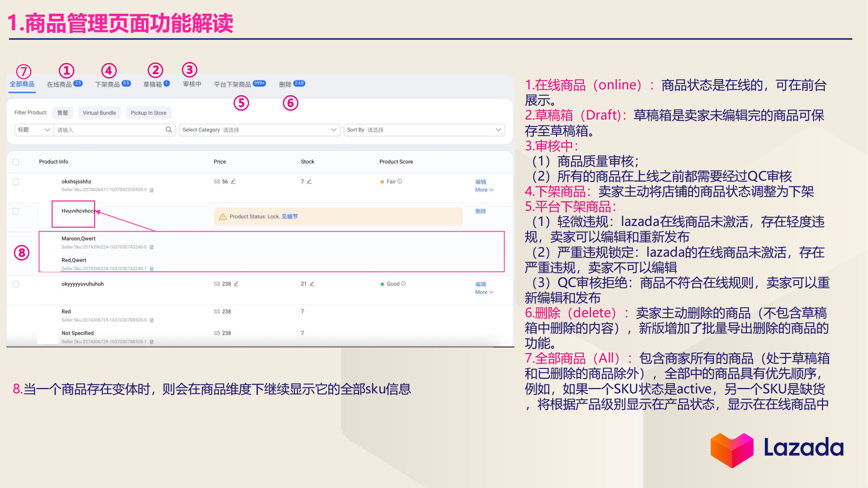Click inside the 请输入 search input field
This screenshot has width=868, height=488.
coord(107,130)
